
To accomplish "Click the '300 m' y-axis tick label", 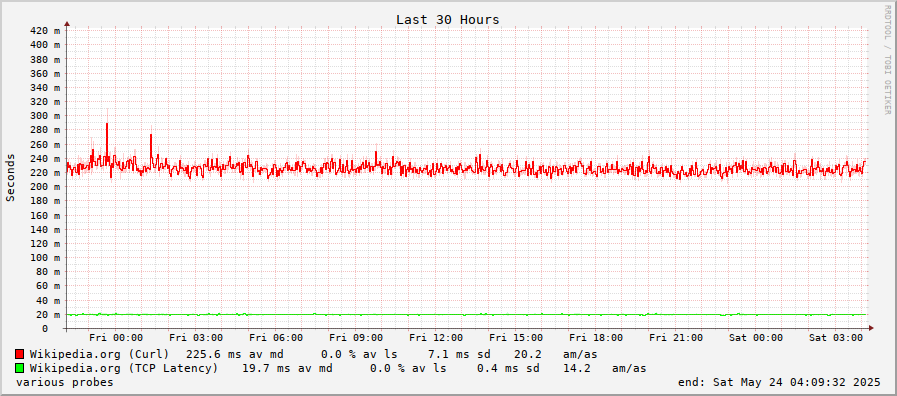I will (44, 116).
